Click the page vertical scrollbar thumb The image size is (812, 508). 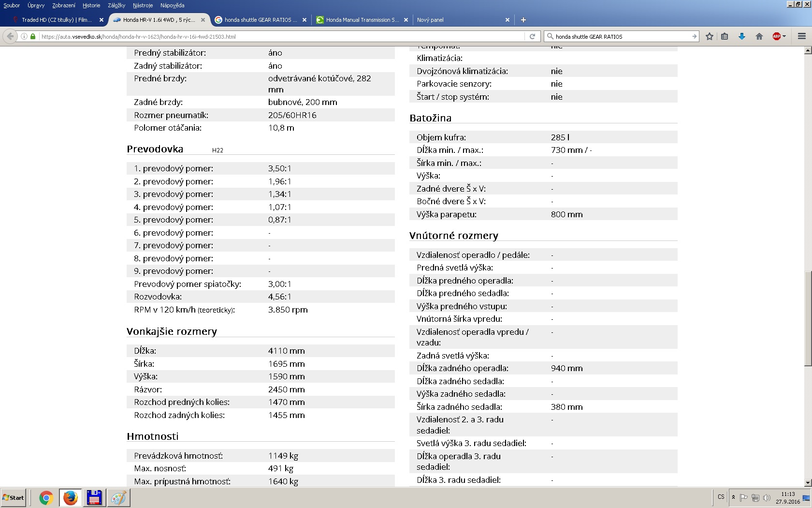(807, 318)
